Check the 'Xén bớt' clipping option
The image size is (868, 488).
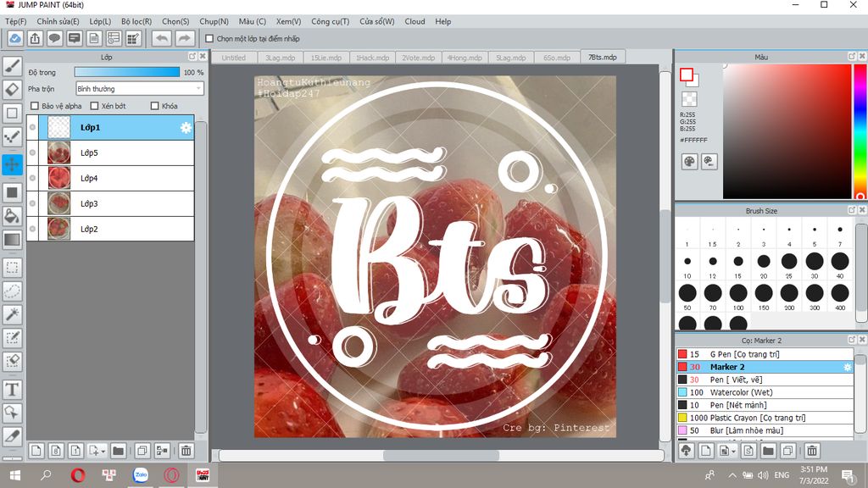(94, 106)
